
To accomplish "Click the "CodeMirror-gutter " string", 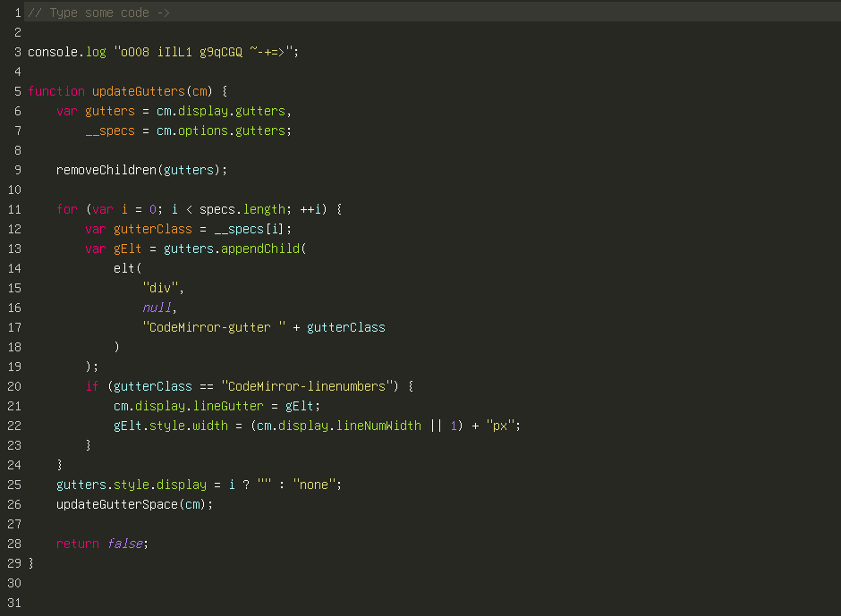I will (x=214, y=327).
